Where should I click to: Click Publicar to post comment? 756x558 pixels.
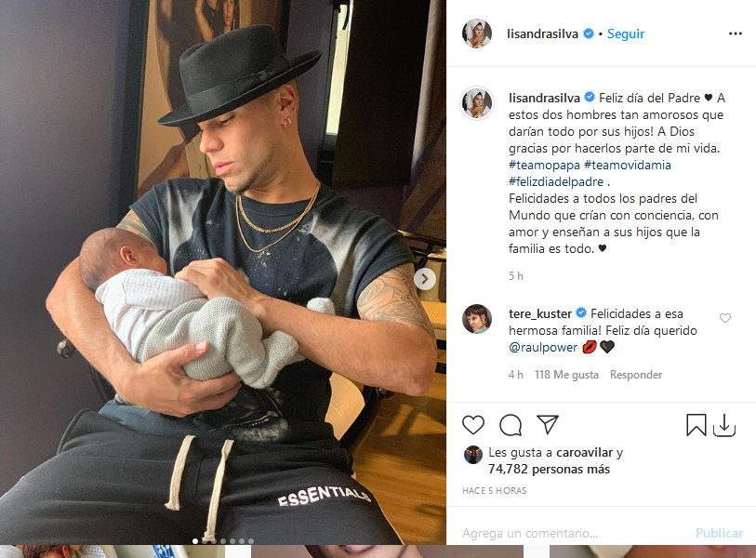pyautogui.click(x=719, y=533)
